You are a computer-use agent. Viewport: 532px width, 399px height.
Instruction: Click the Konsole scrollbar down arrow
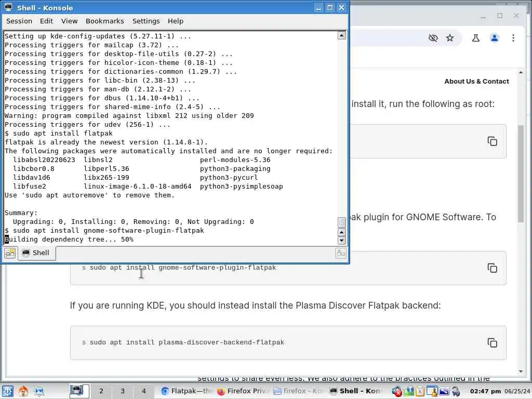[342, 241]
